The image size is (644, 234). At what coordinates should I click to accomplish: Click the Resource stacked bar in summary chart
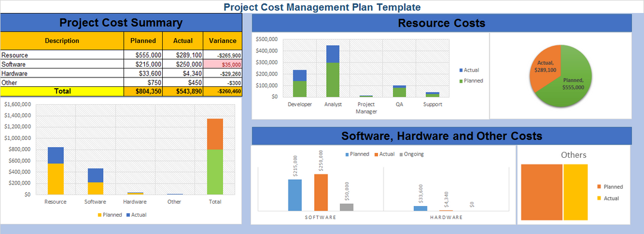pyautogui.click(x=55, y=170)
